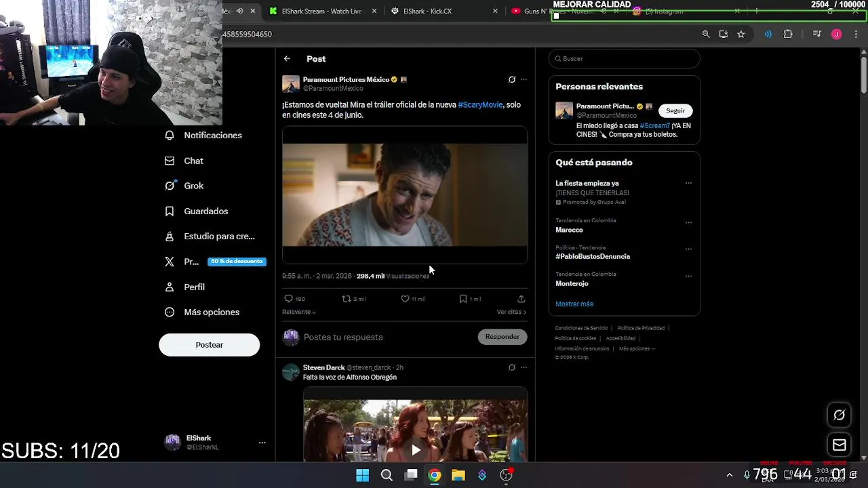Open more options on Paramount post

[x=524, y=79]
